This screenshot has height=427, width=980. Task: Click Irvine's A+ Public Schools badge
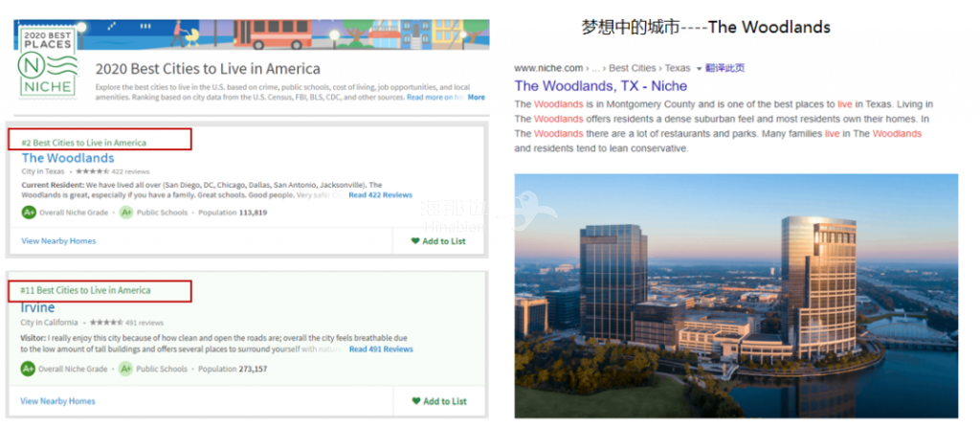(125, 369)
